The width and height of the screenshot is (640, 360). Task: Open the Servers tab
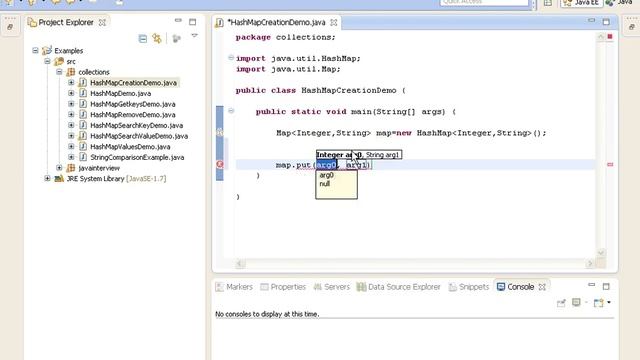pos(332,287)
